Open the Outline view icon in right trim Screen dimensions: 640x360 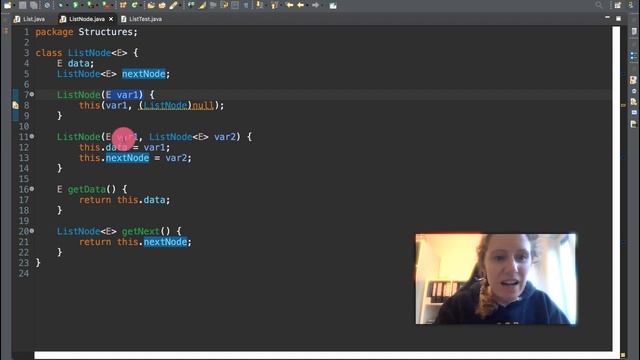[x=633, y=56]
